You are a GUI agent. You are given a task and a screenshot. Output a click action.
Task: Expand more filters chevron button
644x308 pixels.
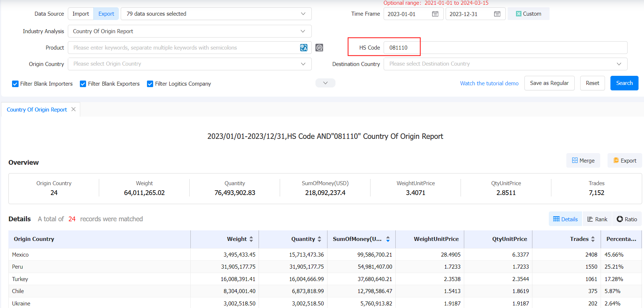coord(325,83)
